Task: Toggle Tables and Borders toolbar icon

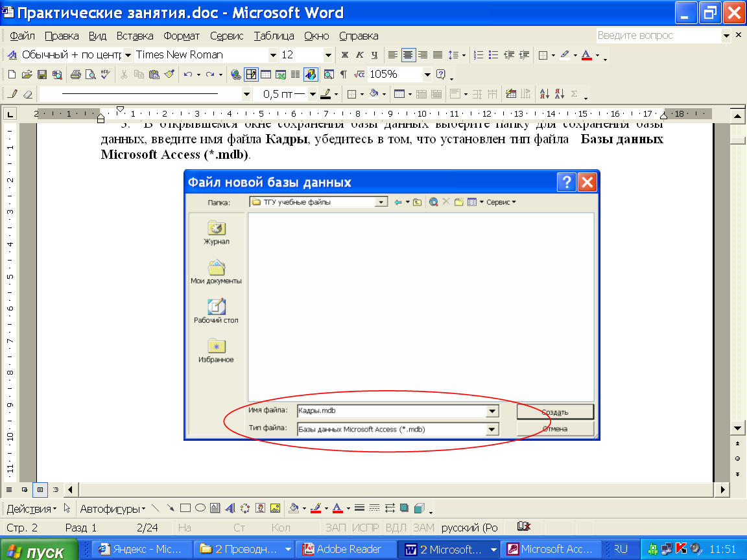Action: coord(250,75)
